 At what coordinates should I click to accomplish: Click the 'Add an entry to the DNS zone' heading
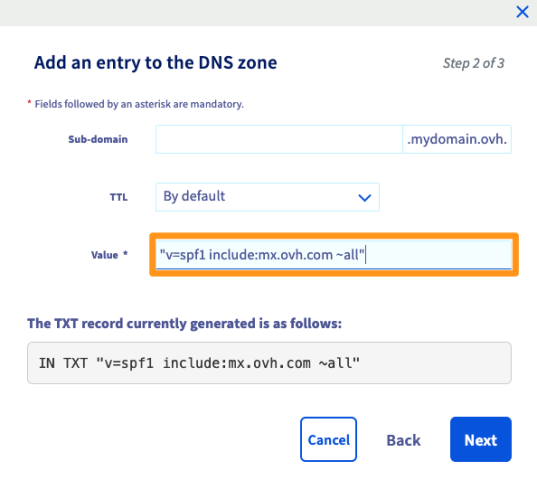(x=155, y=63)
